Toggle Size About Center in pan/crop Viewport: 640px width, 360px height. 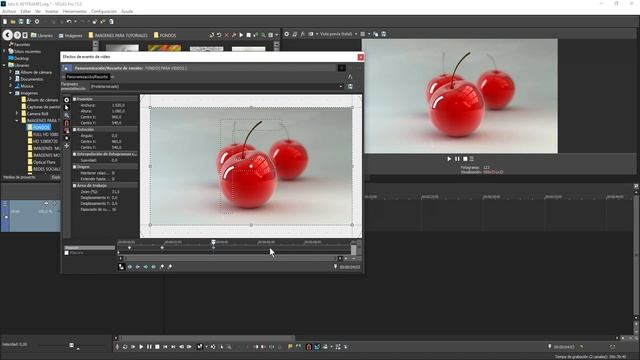(67, 138)
